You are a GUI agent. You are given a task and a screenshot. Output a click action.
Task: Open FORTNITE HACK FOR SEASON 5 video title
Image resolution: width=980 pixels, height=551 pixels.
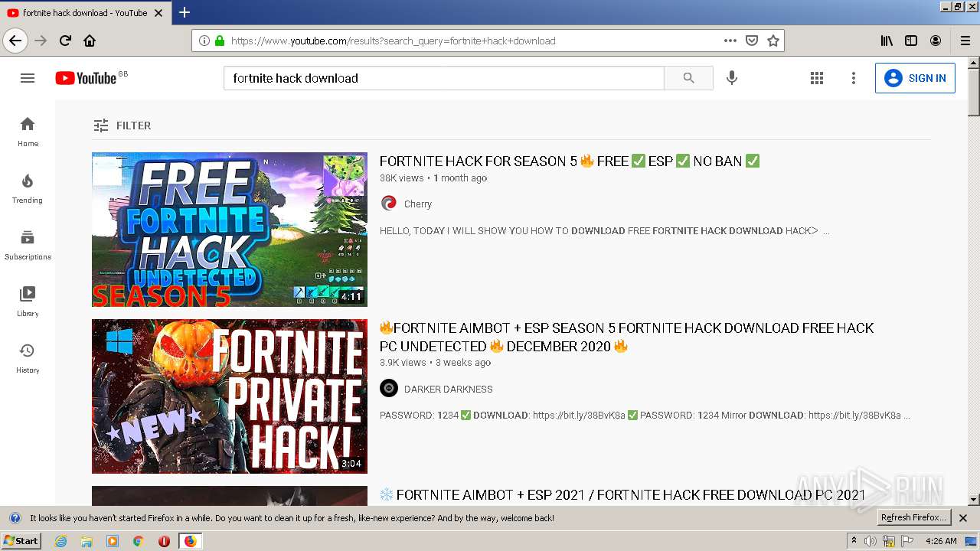click(x=570, y=161)
